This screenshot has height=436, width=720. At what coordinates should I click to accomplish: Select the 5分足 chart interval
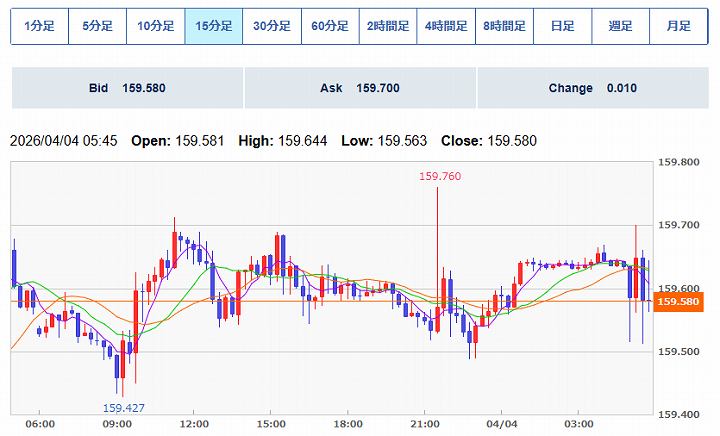pyautogui.click(x=97, y=27)
